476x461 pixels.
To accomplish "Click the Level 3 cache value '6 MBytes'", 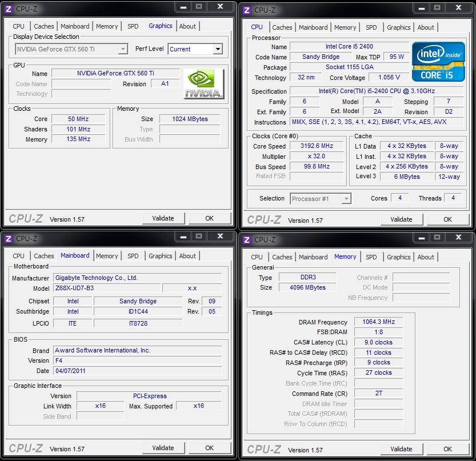I will 407,177.
